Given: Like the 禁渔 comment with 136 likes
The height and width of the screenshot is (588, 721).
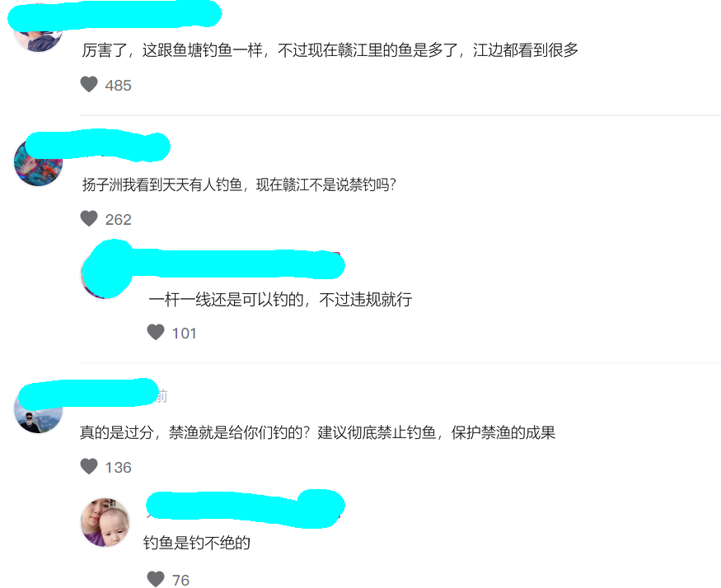Looking at the screenshot, I should (x=89, y=466).
